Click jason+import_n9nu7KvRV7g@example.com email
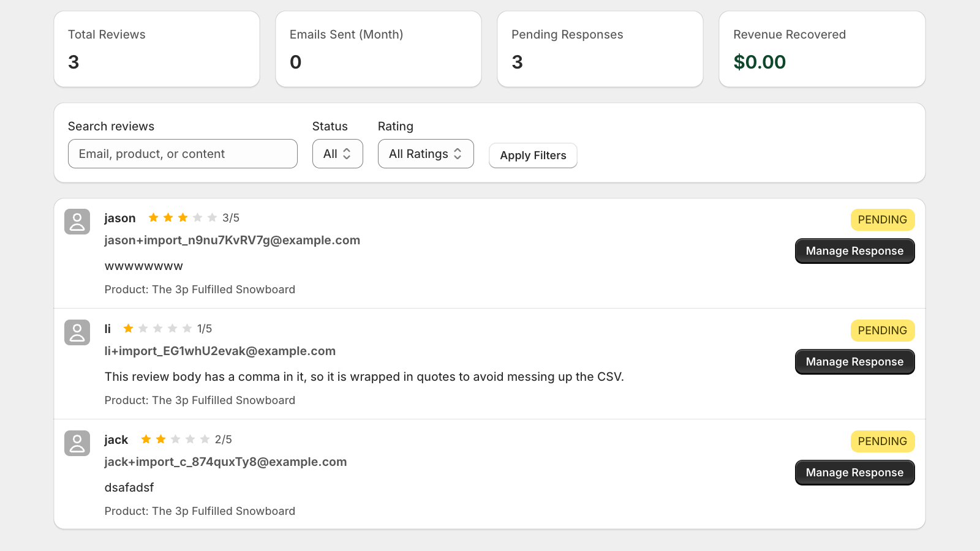The height and width of the screenshot is (551, 980). [232, 240]
